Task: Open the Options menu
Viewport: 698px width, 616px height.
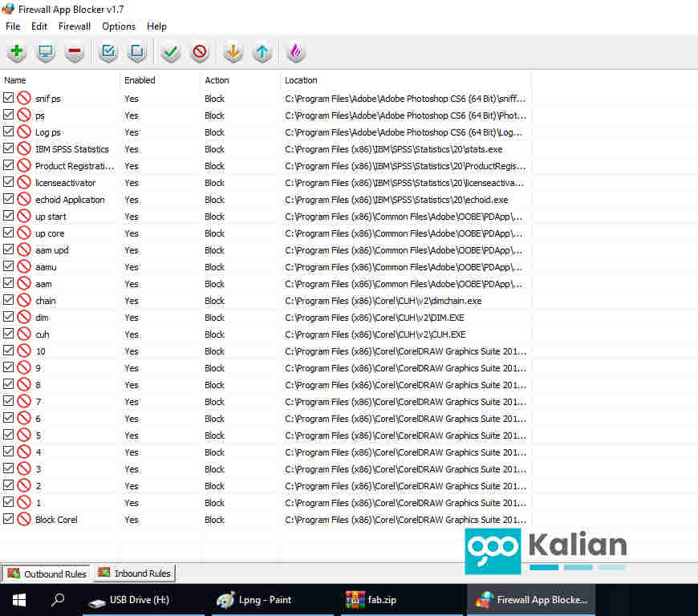Action: click(x=119, y=26)
